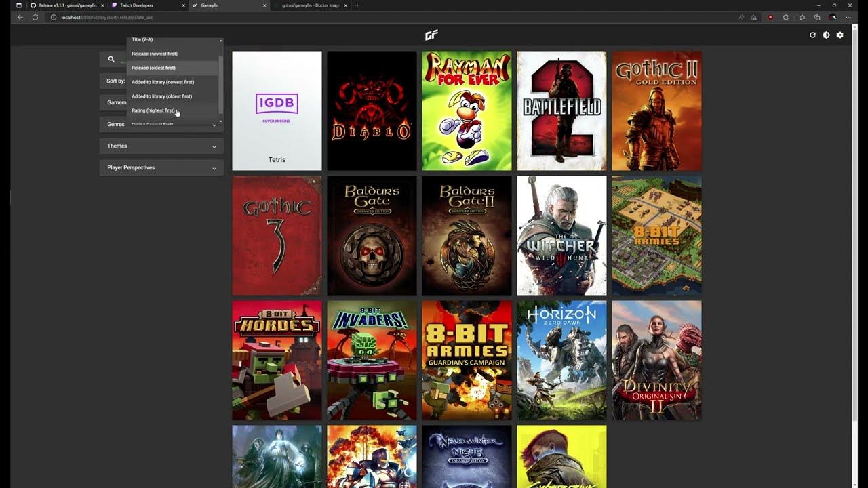This screenshot has width=868, height=488.
Task: Open the Gothic 3 cover
Action: (277, 235)
